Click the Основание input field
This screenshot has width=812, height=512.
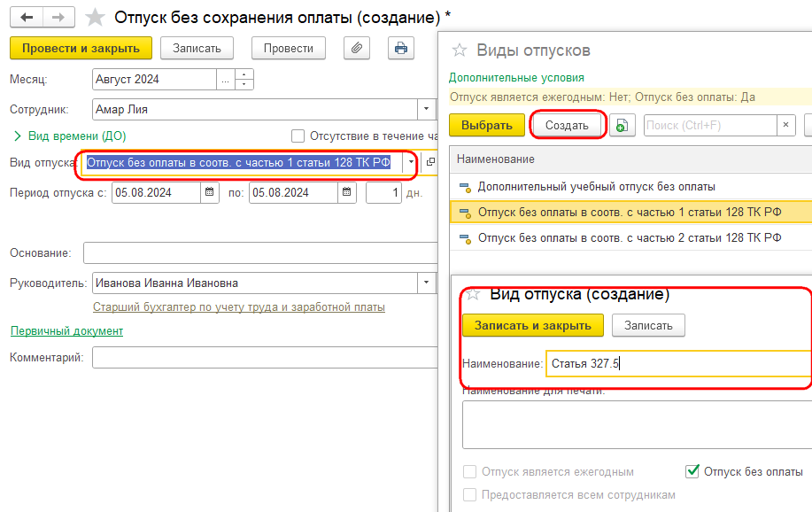[261, 252]
